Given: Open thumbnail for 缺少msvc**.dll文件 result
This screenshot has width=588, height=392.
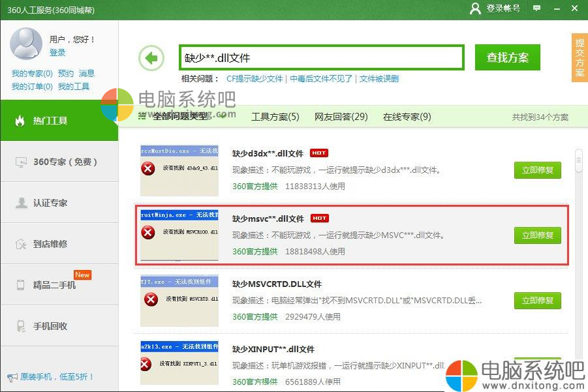Looking at the screenshot, I should pyautogui.click(x=179, y=235).
